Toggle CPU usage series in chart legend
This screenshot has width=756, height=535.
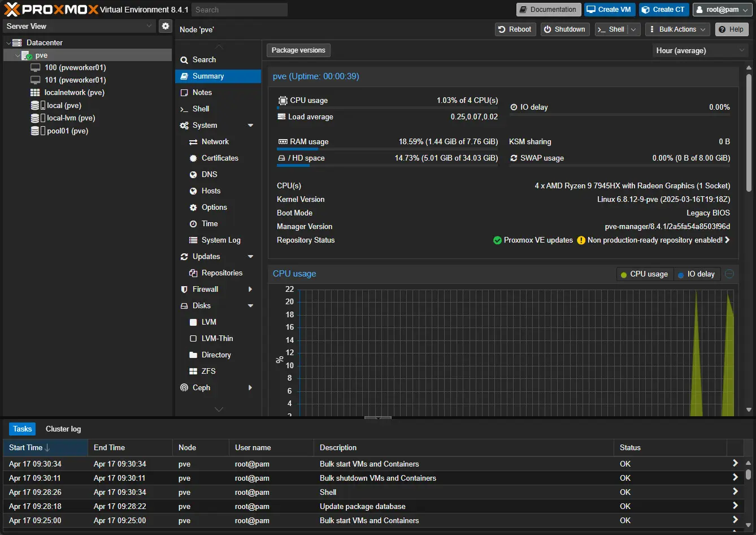[x=644, y=274]
